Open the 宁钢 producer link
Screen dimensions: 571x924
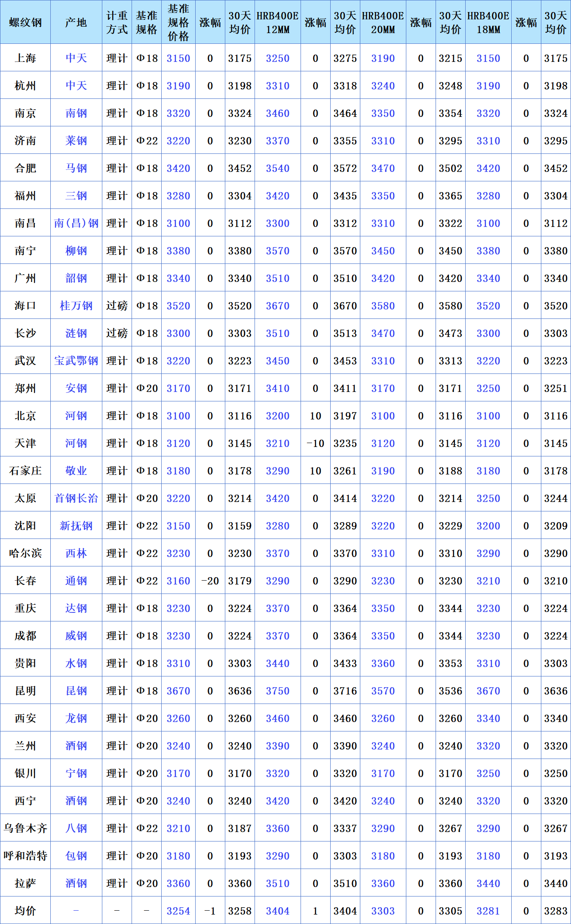click(x=76, y=773)
